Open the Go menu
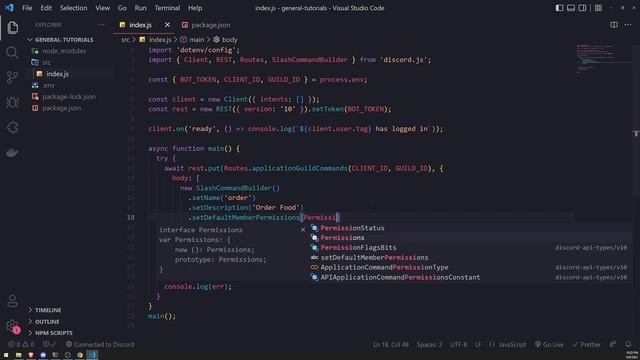This screenshot has width=640, height=360. (122, 8)
